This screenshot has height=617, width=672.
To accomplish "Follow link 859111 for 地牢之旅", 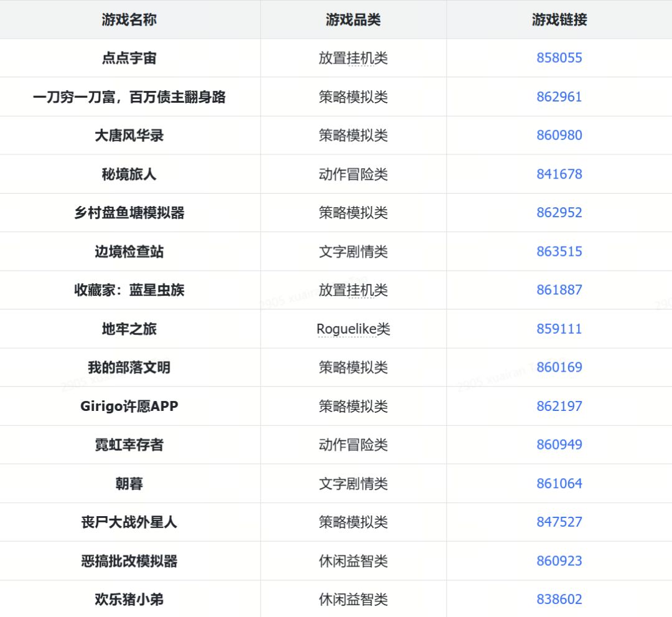I will pos(559,329).
